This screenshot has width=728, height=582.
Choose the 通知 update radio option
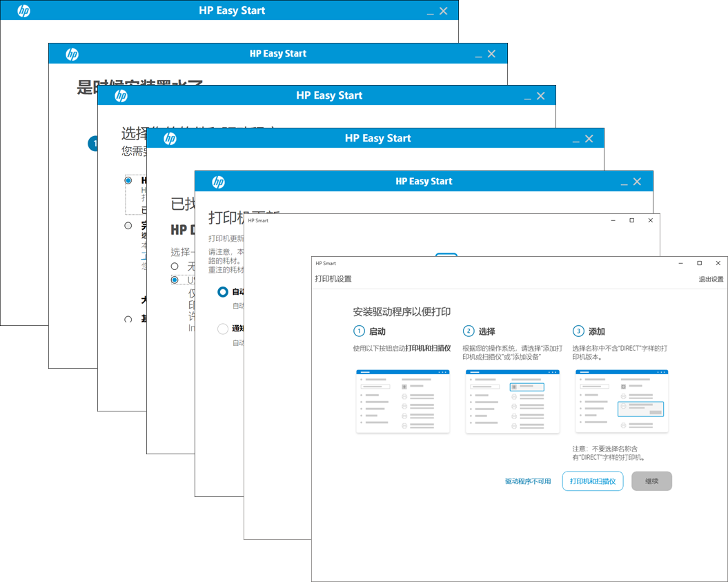click(223, 329)
